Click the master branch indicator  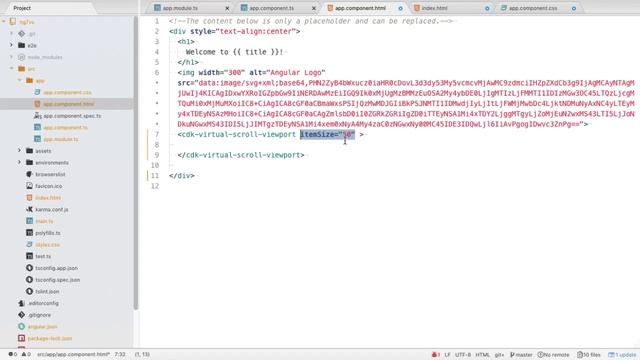pyautogui.click(x=521, y=355)
